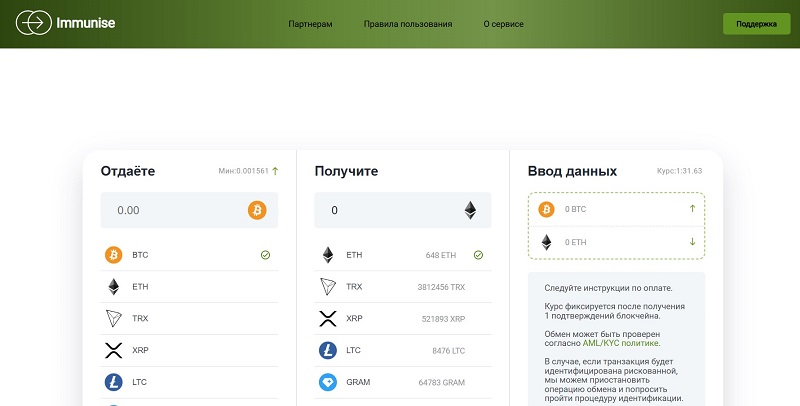Click the Отдаёте amount input field

[x=189, y=210]
